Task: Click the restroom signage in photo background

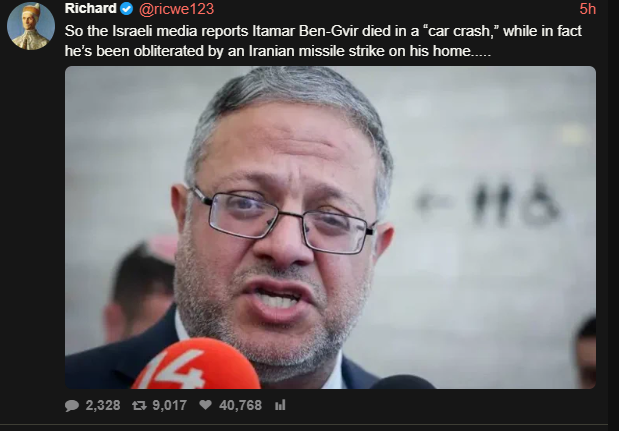Action: (488, 203)
